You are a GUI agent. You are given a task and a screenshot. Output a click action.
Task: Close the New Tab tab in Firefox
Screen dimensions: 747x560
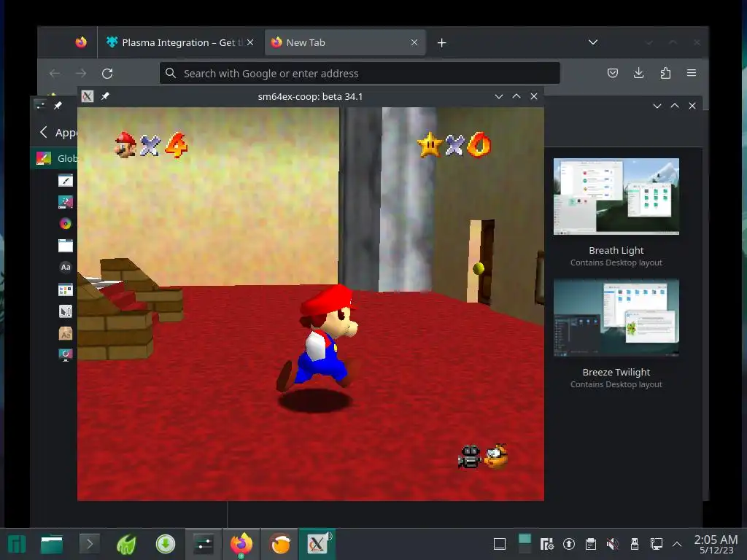coord(414,42)
